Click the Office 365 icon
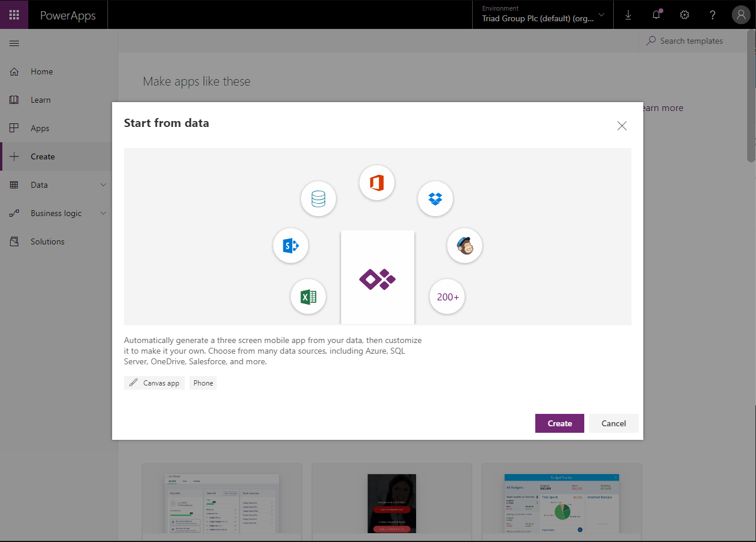The height and width of the screenshot is (542, 756). click(x=377, y=183)
